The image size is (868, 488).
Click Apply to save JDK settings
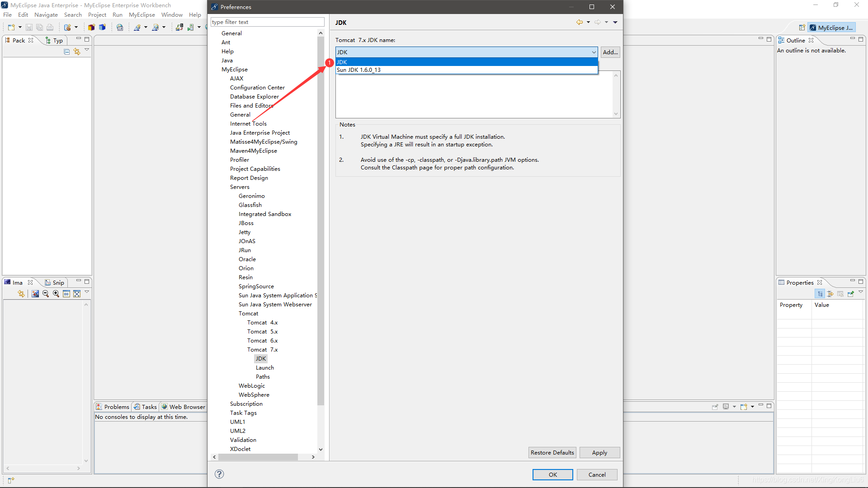click(599, 452)
